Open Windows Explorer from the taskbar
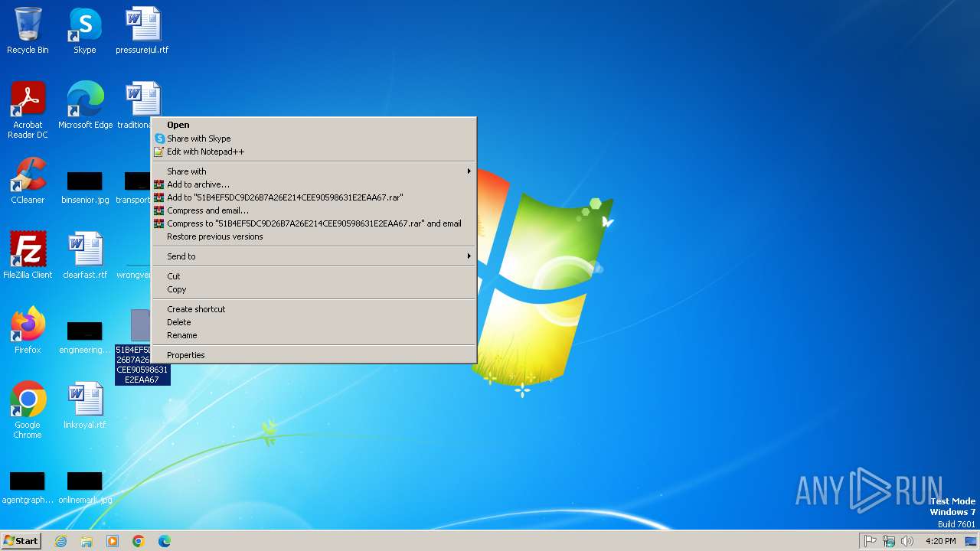This screenshot has height=551, width=980. pyautogui.click(x=87, y=541)
